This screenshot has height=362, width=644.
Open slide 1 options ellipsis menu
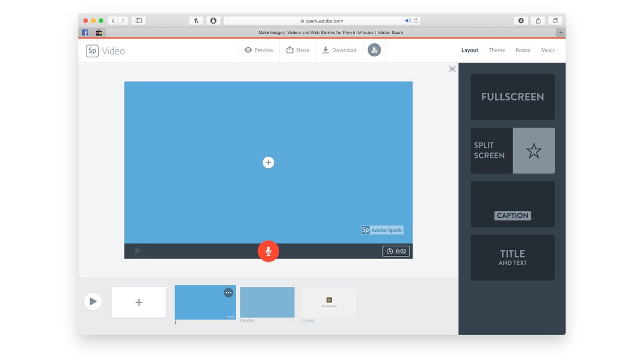coord(229,292)
